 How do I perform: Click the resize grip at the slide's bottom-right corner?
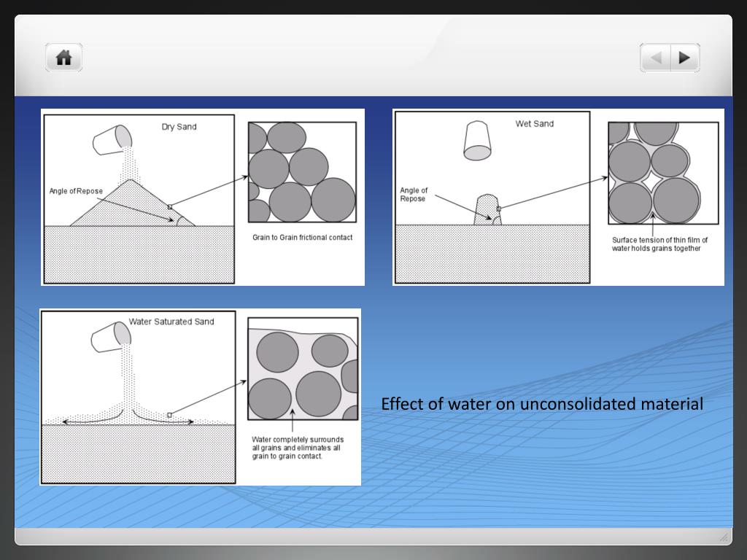pos(724,537)
